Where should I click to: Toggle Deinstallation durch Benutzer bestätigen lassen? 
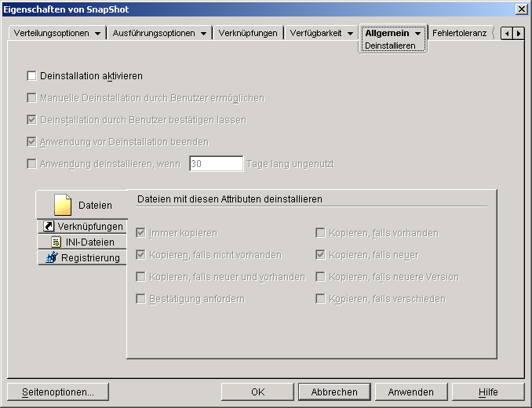pos(31,120)
